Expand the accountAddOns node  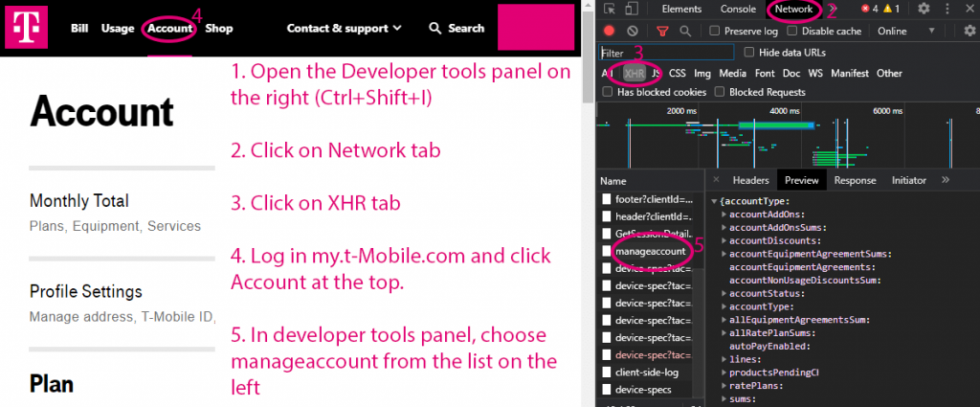[x=724, y=215]
